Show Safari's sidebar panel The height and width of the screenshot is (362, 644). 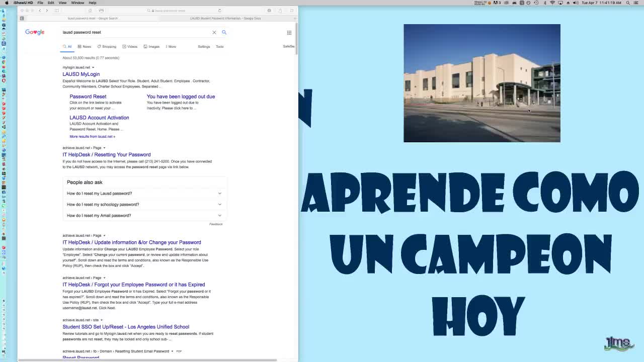(57, 11)
